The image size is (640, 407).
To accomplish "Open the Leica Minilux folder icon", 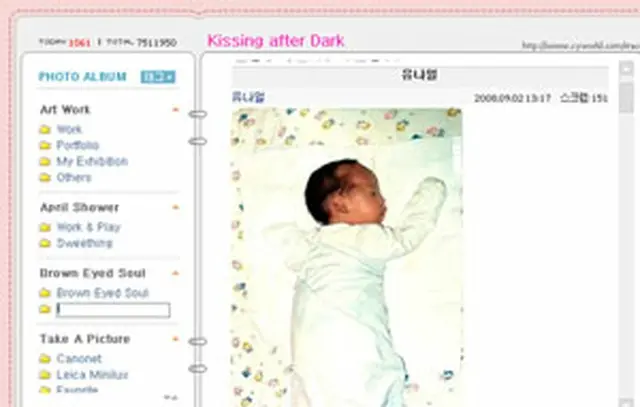I will [x=45, y=375].
